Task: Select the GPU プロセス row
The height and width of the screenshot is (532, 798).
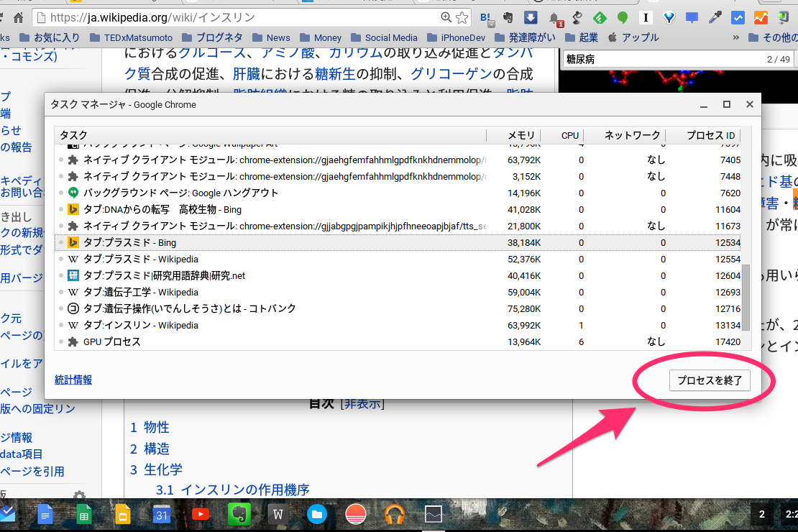Action: pyautogui.click(x=398, y=341)
